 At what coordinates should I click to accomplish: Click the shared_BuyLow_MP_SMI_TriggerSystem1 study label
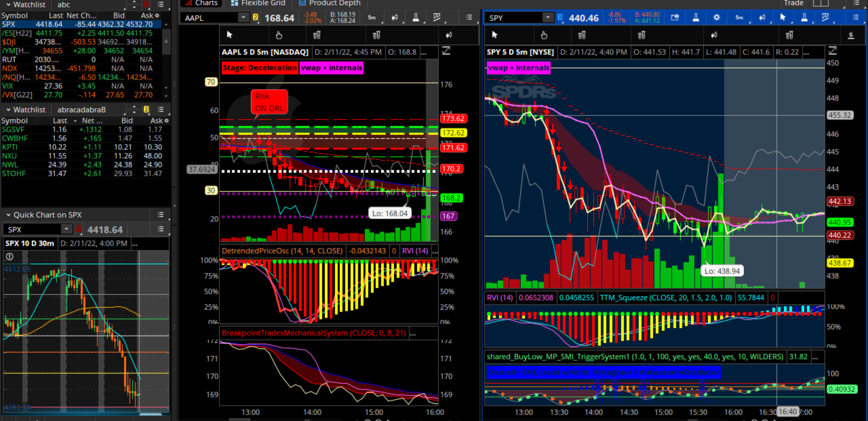pos(635,357)
